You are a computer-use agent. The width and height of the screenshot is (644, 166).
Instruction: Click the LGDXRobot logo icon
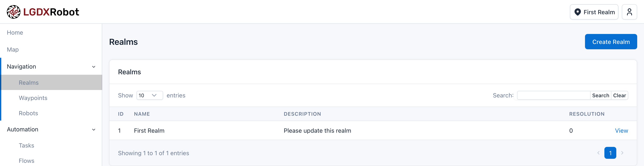click(x=13, y=12)
